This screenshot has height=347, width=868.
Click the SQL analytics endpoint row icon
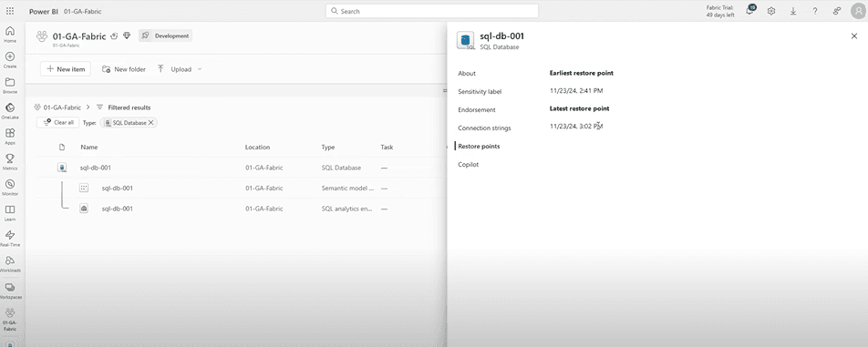[x=84, y=209]
